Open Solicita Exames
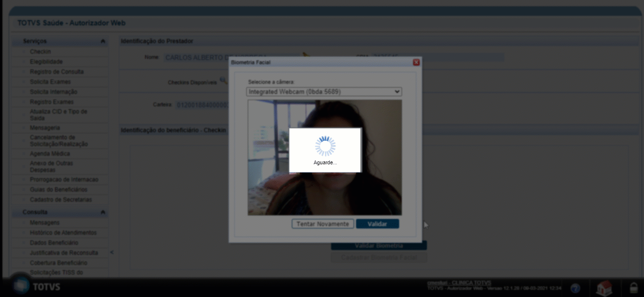Viewport: 644px width, 297px height. point(50,82)
